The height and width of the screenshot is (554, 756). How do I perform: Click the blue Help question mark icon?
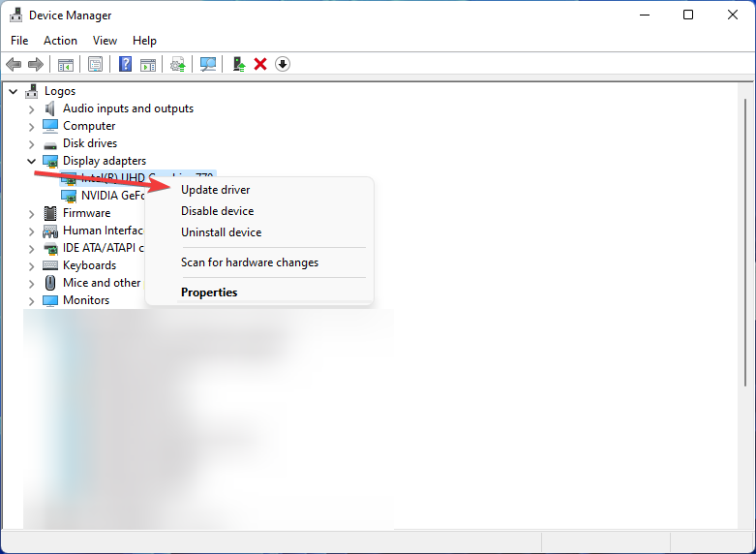click(x=126, y=64)
